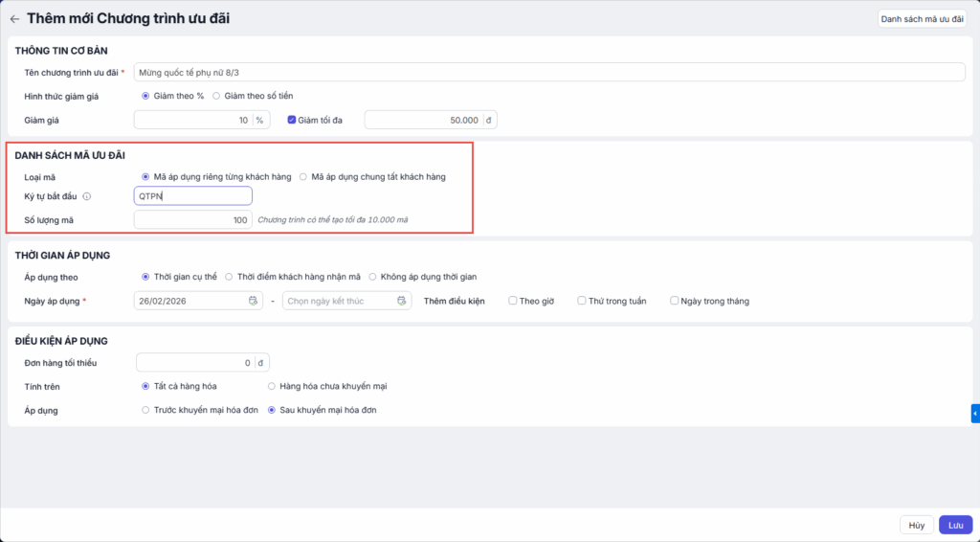Click the info icon beside Ký tự bắt đầu

pyautogui.click(x=87, y=196)
